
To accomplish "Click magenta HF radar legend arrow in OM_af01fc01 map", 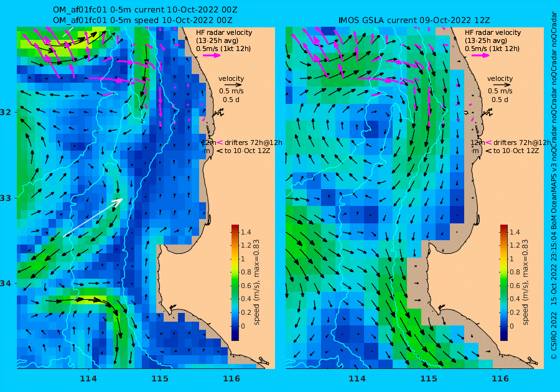I will [212, 55].
